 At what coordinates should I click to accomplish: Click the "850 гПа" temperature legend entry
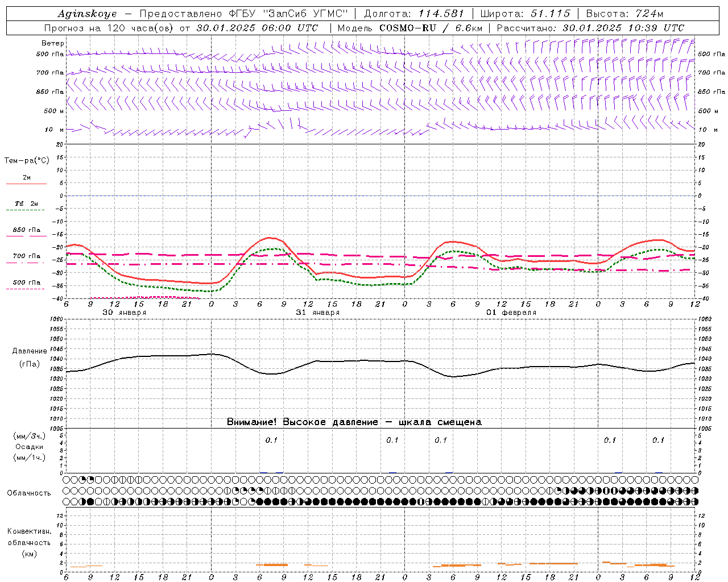[27, 230]
